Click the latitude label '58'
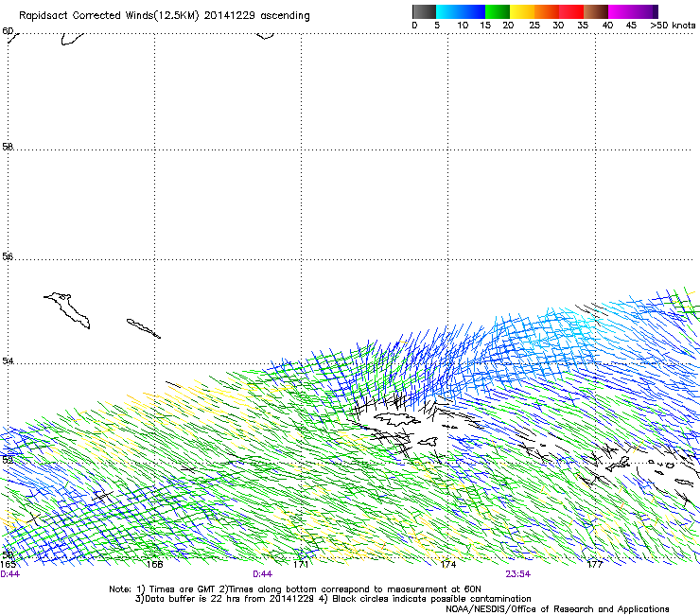 [x=8, y=147]
